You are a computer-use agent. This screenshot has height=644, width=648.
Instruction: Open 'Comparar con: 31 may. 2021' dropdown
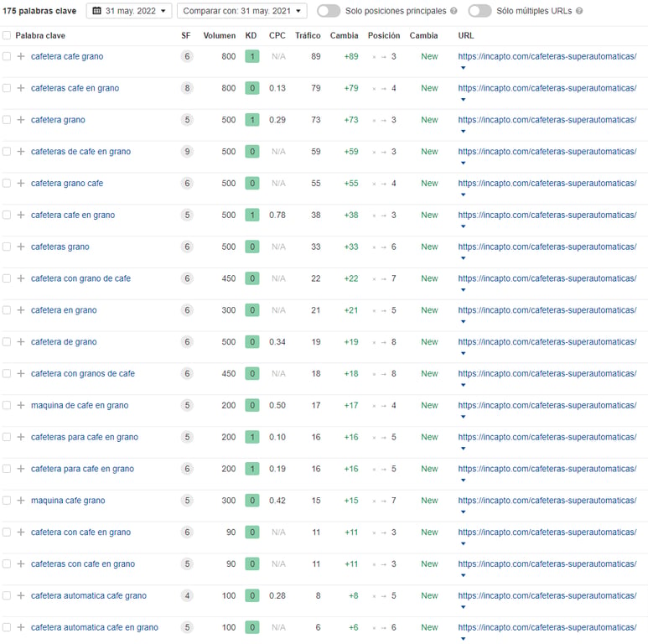pos(241,11)
